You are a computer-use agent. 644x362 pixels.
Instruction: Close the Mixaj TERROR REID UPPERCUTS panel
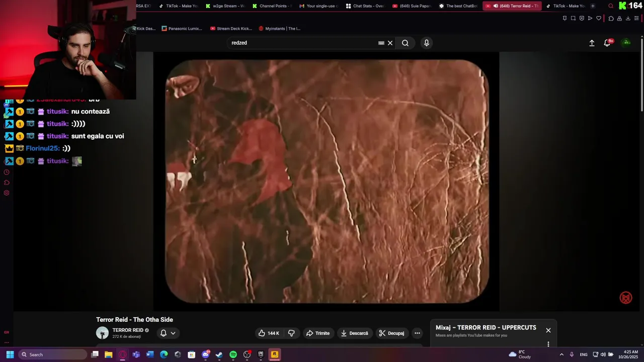pos(548,330)
